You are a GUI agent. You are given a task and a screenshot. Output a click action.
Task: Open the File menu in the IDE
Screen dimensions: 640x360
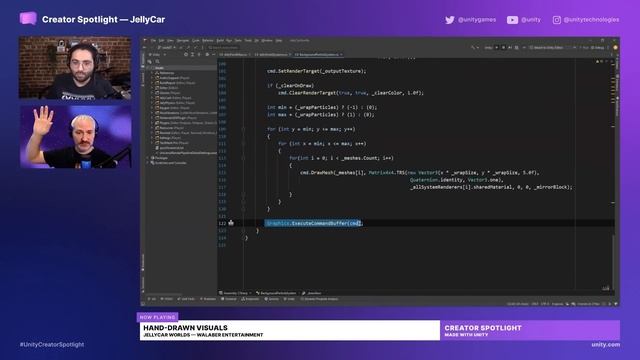click(153, 40)
